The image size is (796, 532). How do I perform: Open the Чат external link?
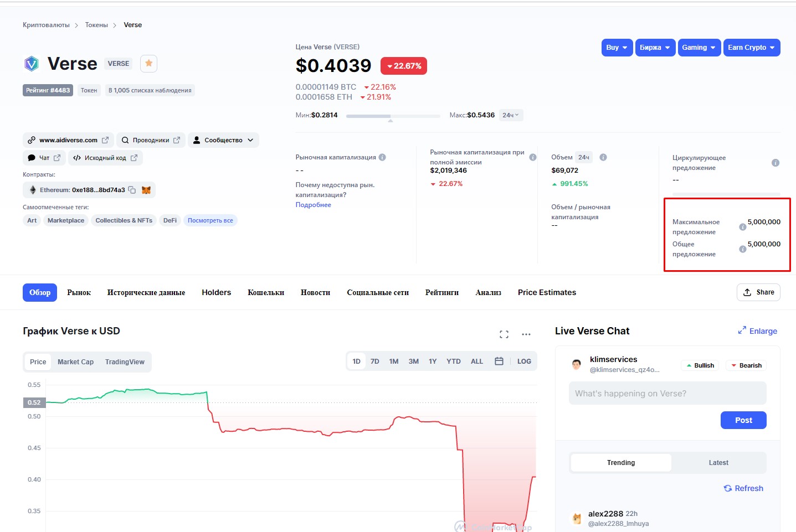tap(44, 158)
